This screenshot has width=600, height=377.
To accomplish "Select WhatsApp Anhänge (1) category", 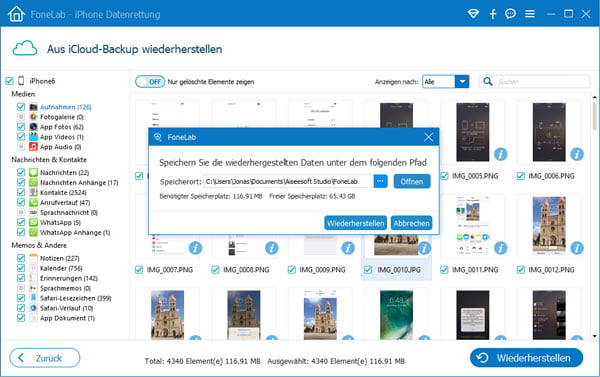I will [75, 232].
